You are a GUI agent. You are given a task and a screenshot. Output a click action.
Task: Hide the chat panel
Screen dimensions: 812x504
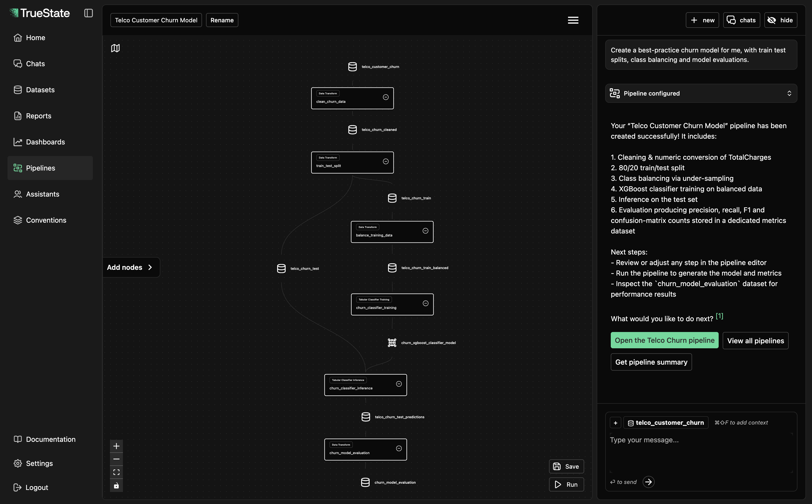coord(780,20)
